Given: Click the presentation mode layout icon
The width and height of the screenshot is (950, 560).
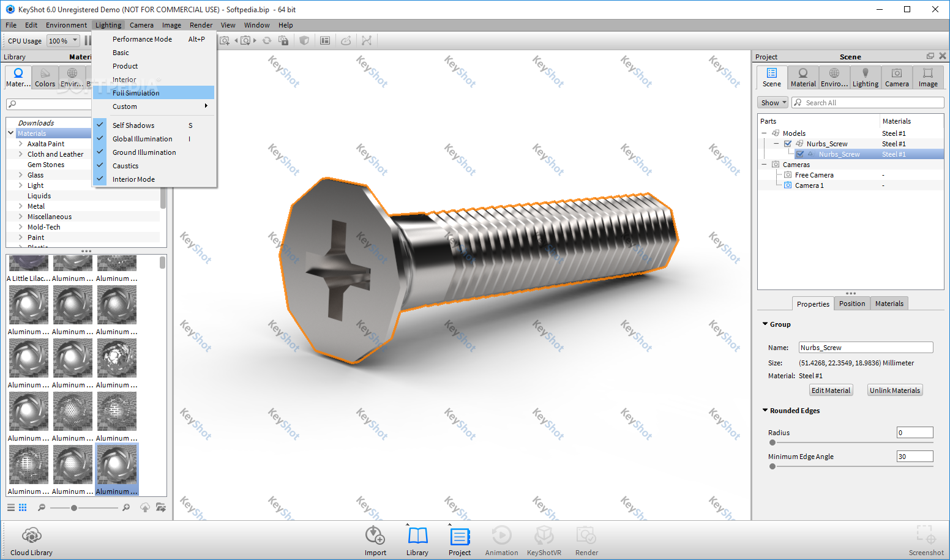Looking at the screenshot, I should point(325,40).
